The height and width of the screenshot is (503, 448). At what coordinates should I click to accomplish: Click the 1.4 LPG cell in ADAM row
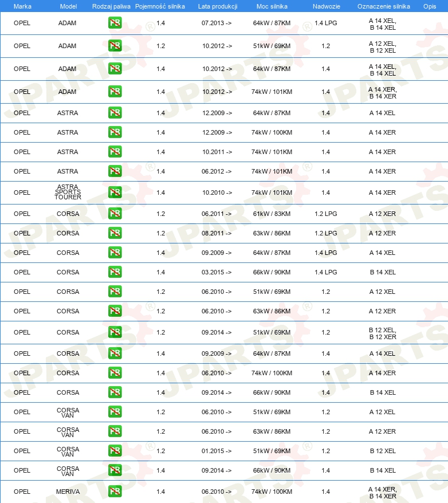pos(326,23)
